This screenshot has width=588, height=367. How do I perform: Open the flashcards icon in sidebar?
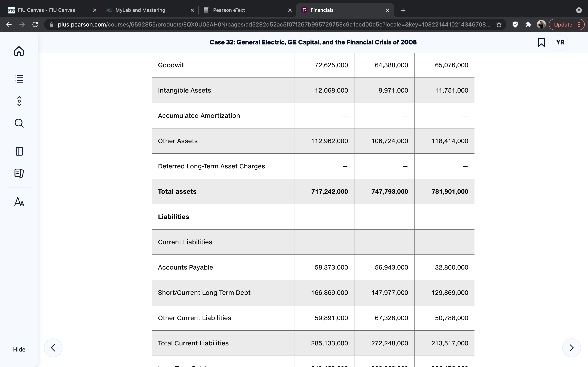pyautogui.click(x=19, y=173)
